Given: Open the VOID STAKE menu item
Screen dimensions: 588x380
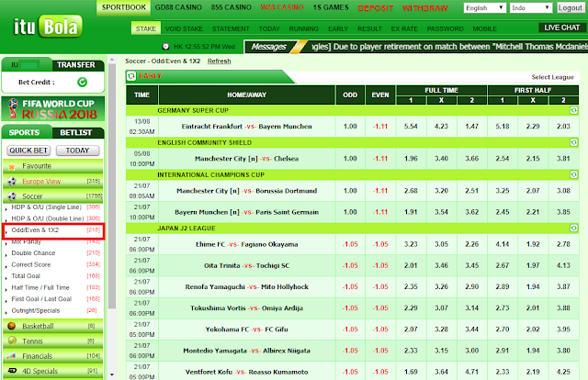Looking at the screenshot, I should [x=184, y=28].
